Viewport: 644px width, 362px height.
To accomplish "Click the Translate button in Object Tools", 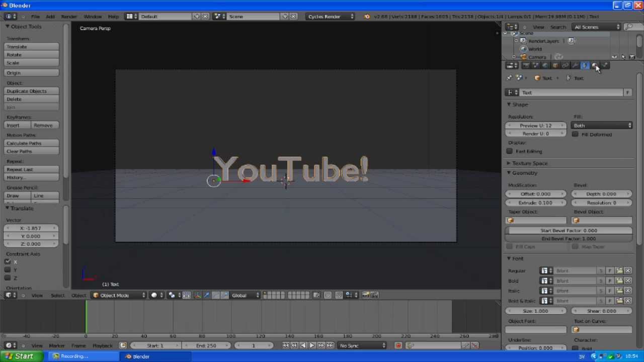I will pyautogui.click(x=32, y=47).
